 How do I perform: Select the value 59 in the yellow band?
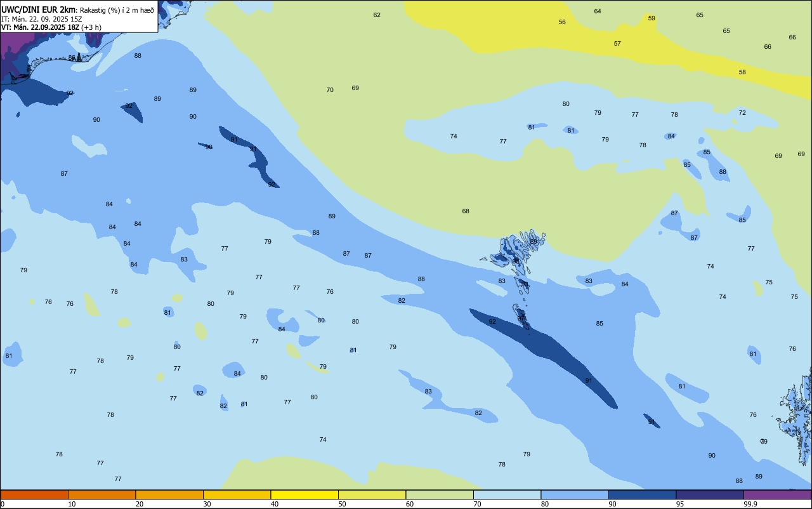coord(652,18)
